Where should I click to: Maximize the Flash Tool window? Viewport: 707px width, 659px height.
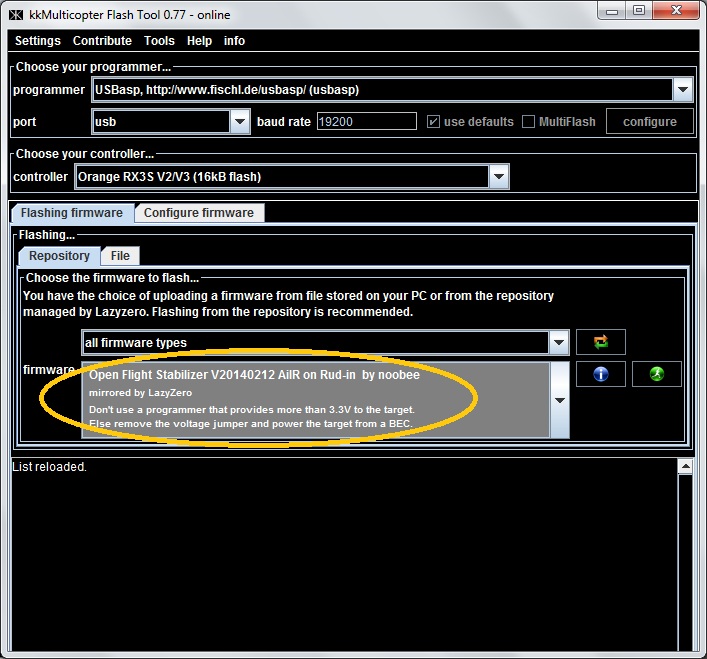639,10
